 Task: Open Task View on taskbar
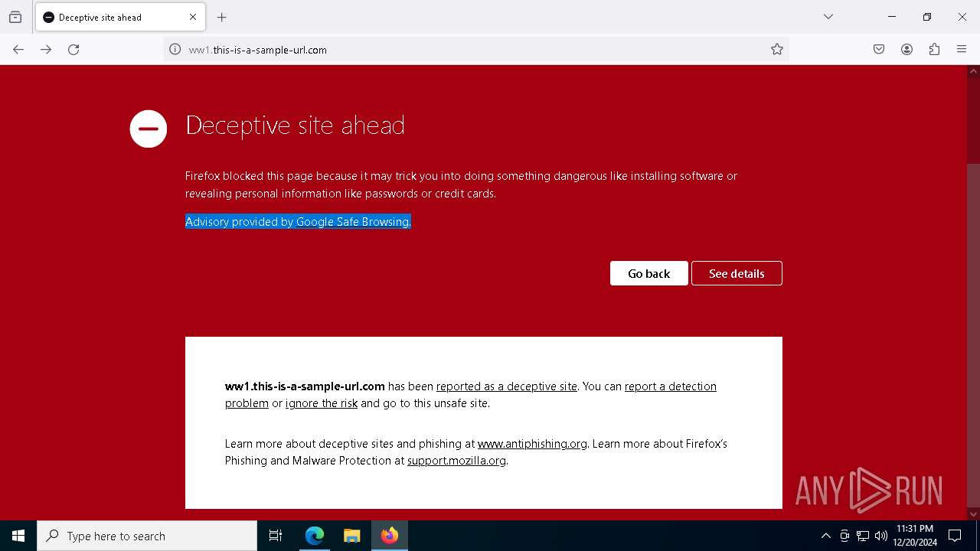[276, 536]
